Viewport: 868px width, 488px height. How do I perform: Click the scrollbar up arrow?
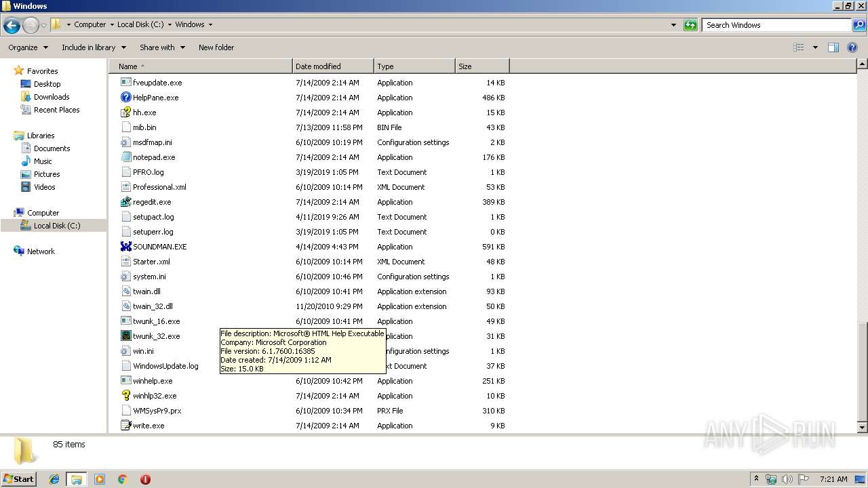coord(862,64)
